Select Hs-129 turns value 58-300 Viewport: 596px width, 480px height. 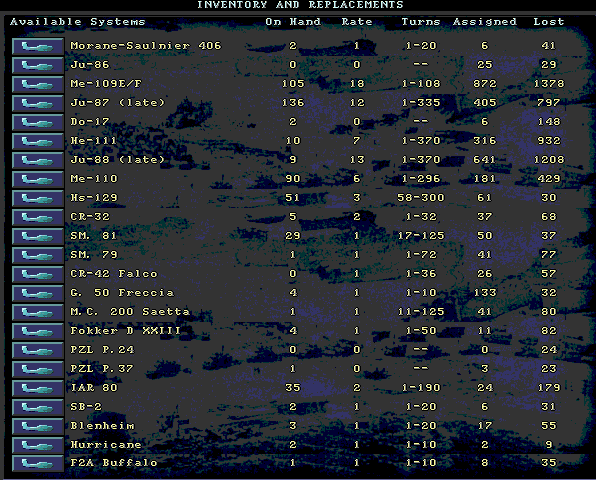[x=421, y=198]
